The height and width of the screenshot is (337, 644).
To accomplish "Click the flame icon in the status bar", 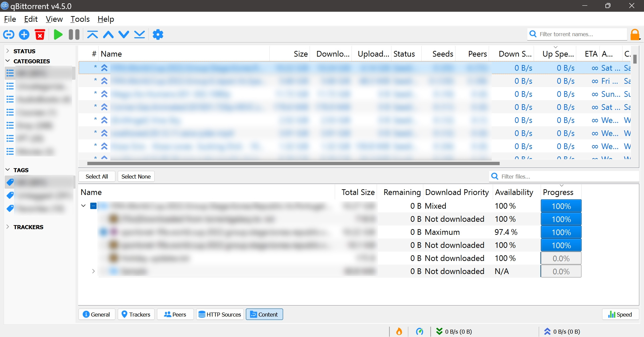I will 399,331.
